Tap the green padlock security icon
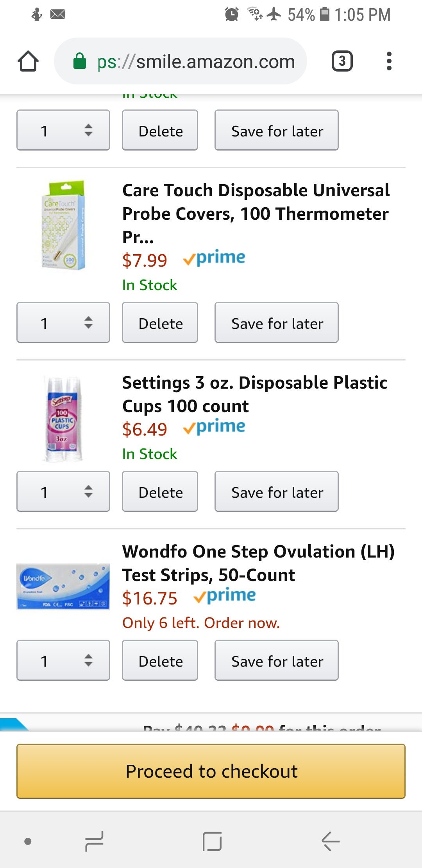Screen dimensions: 422x868 80,61
